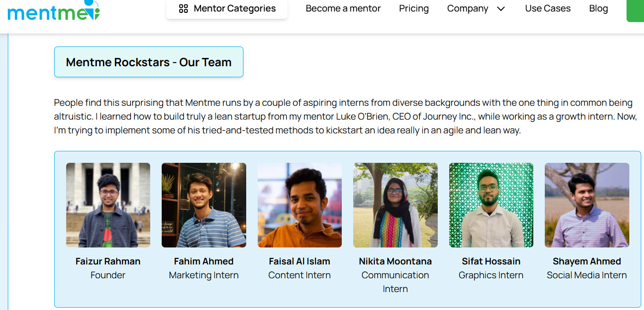The width and height of the screenshot is (644, 310).
Task: Click the Mentme Rockstars - Our Team heading
Action: tap(148, 62)
